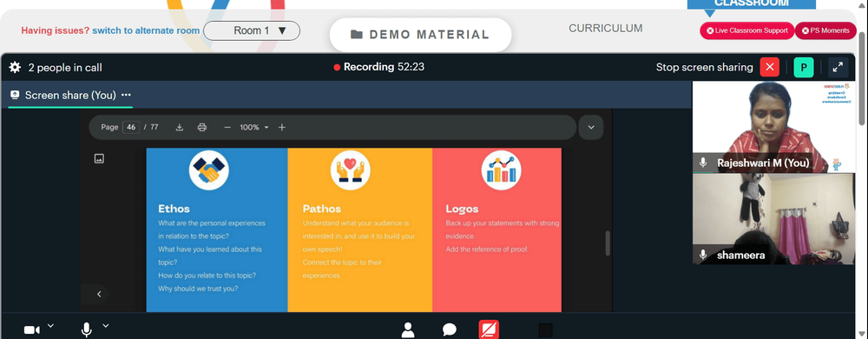Click the PDF vertical scrollbar thumb

tap(608, 243)
